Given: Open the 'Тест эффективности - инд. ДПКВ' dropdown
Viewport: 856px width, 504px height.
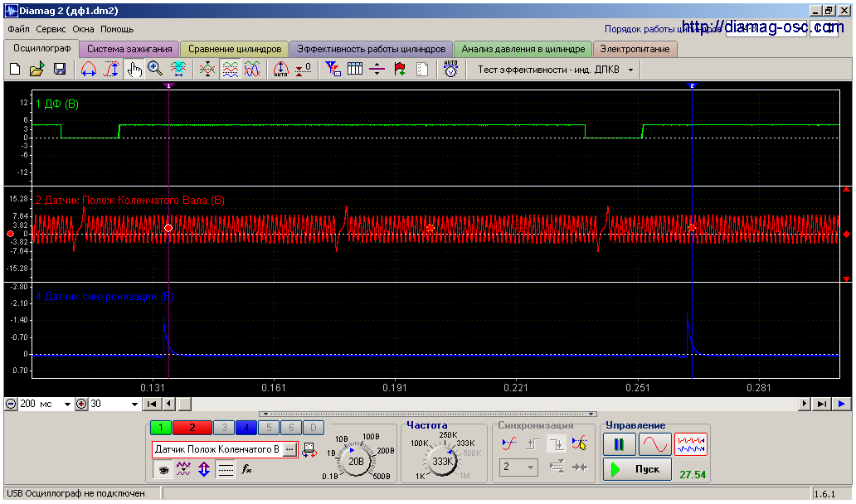Looking at the screenshot, I should pyautogui.click(x=631, y=70).
